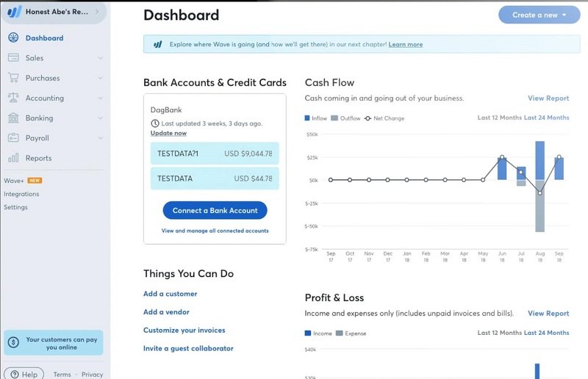Click the Banking building icon
The height and width of the screenshot is (379, 588).
point(13,118)
